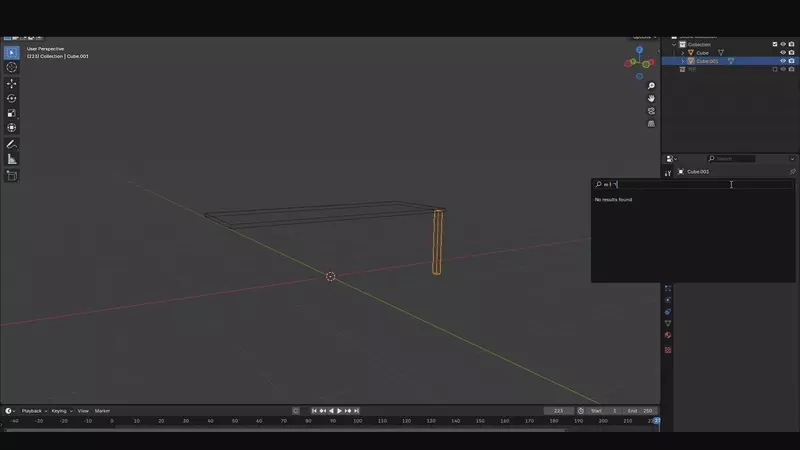Pick the Annotate tool
This screenshot has height=450, width=800.
pos(12,145)
